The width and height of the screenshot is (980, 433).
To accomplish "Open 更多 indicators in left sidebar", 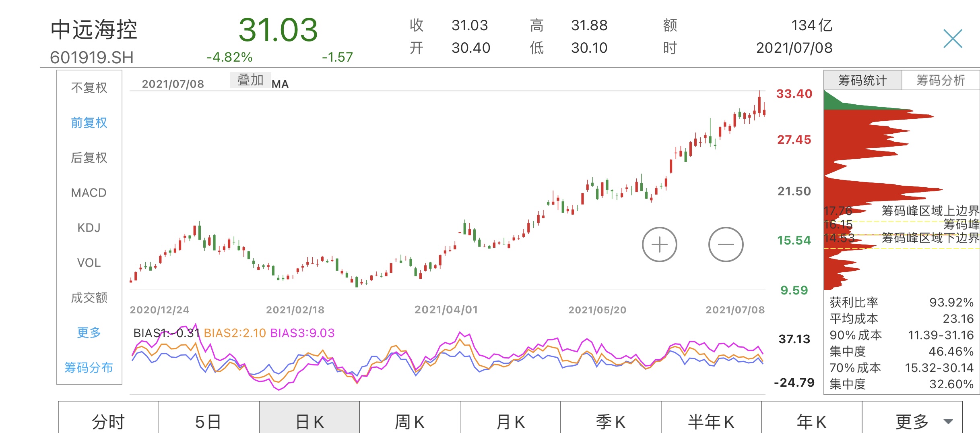I will pyautogui.click(x=89, y=332).
